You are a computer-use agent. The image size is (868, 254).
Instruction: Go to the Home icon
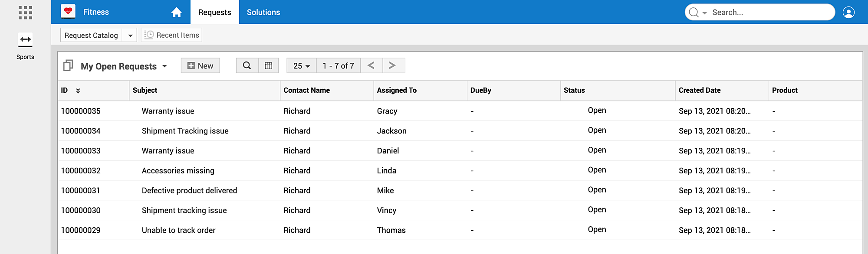pos(176,13)
